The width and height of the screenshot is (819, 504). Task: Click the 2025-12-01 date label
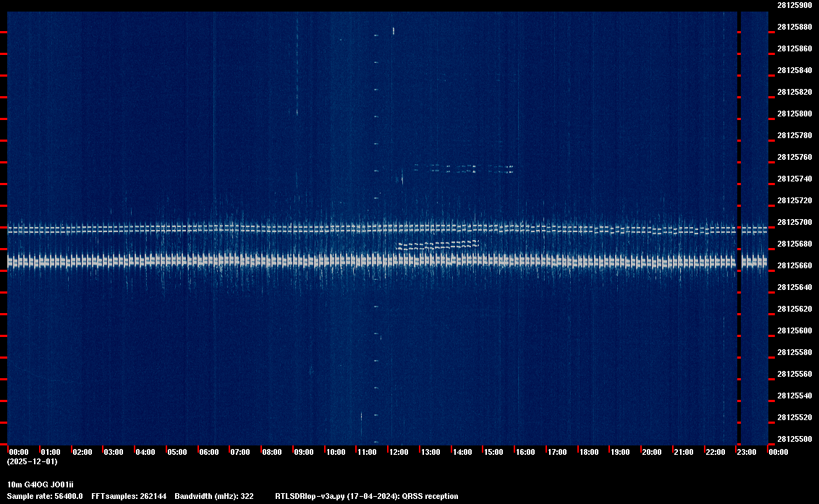[32, 461]
